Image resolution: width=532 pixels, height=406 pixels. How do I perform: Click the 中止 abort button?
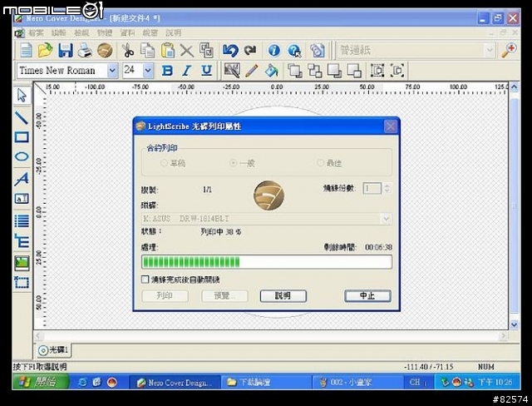367,295
